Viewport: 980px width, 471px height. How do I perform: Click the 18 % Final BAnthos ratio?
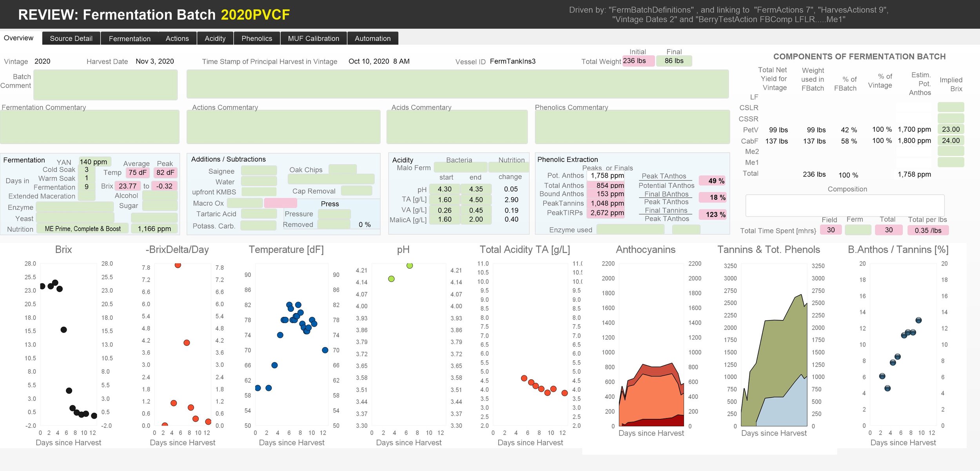(713, 197)
